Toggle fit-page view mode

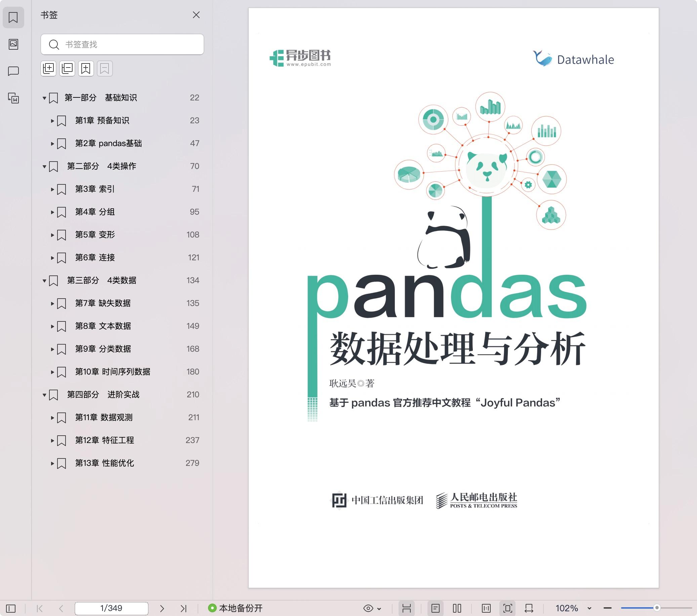click(x=508, y=608)
